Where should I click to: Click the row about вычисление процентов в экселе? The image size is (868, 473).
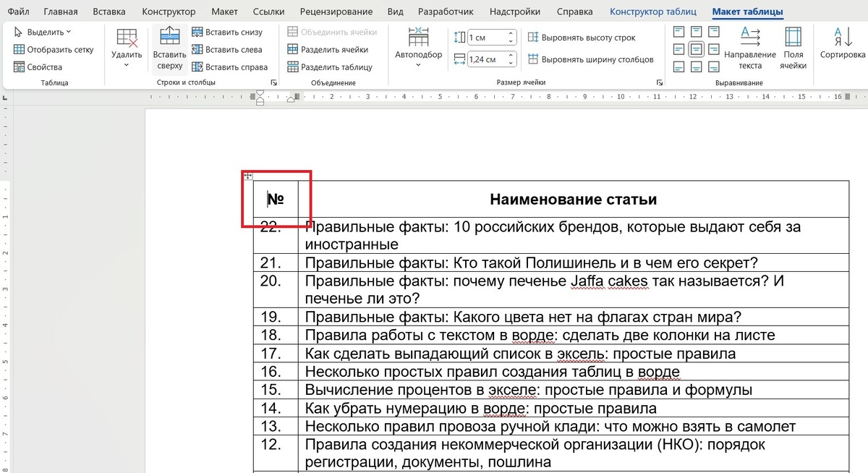(x=574, y=390)
